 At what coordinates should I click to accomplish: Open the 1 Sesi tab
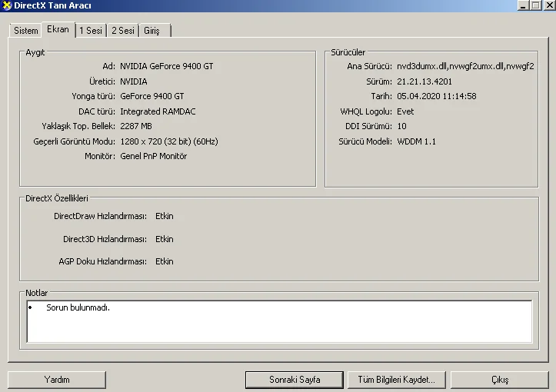tap(91, 31)
